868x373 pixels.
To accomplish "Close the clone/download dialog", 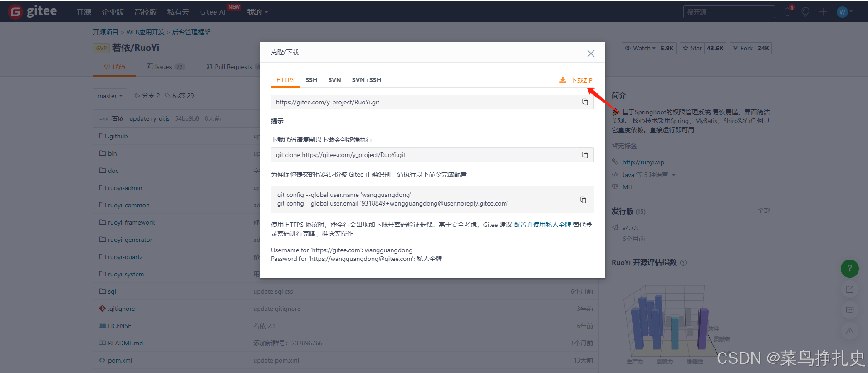I will [x=591, y=54].
